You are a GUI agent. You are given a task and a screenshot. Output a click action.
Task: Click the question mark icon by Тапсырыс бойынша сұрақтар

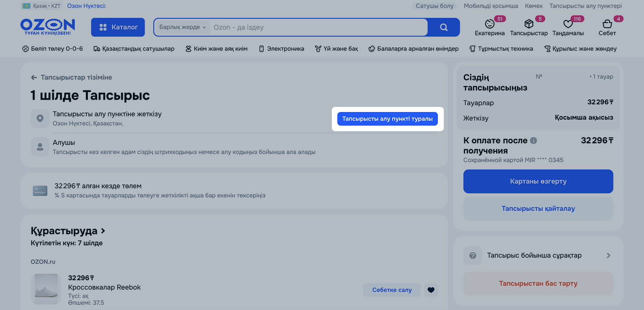(x=473, y=255)
